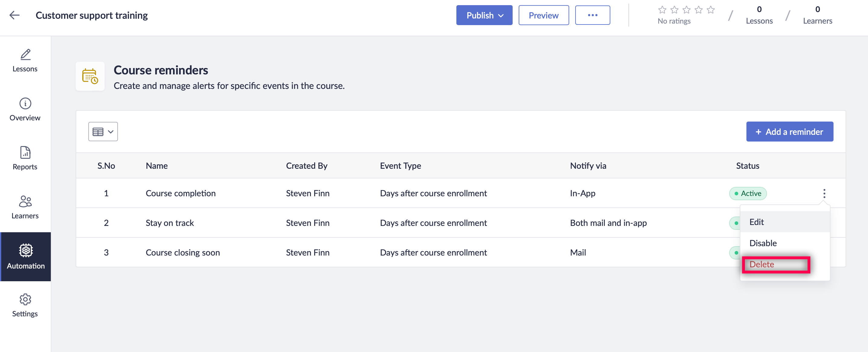
Task: Click the Name column header
Action: (x=157, y=166)
